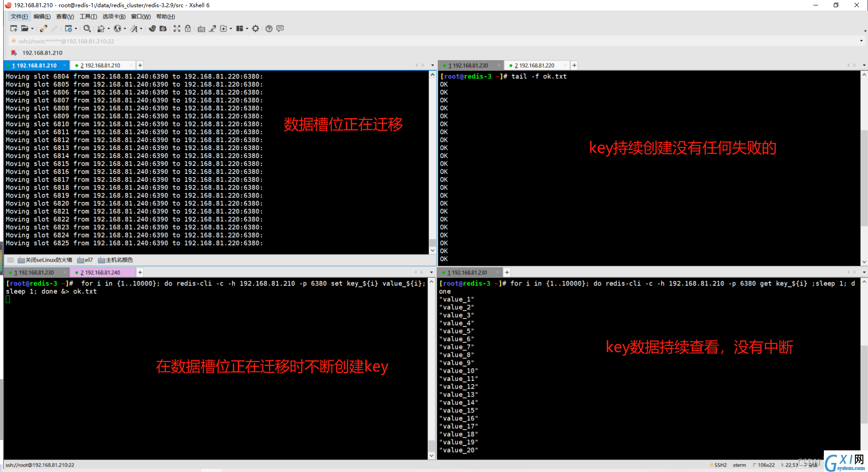868x472 pixels.
Task: Click the add-pane plus-page icon
Action: 223,28
